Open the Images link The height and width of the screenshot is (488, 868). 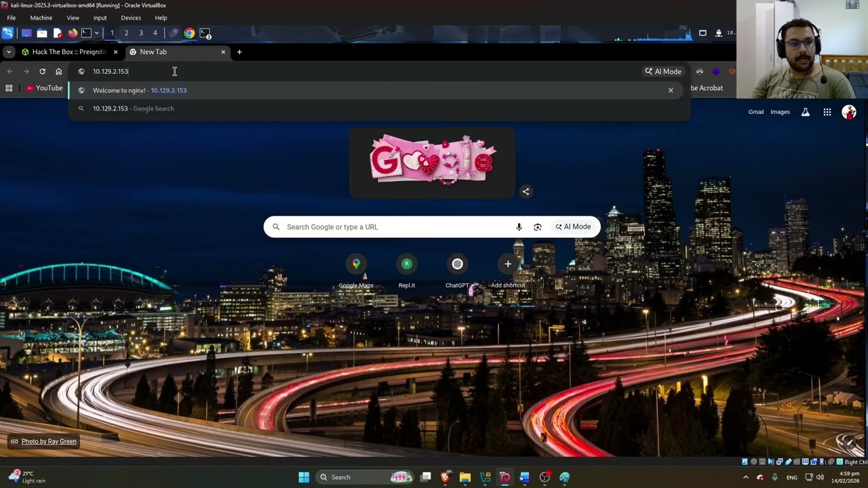[780, 112]
